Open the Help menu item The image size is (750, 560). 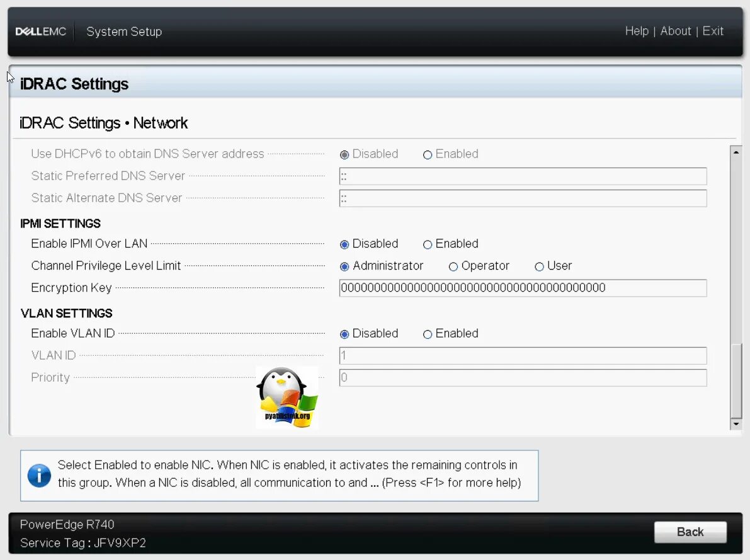pos(637,31)
